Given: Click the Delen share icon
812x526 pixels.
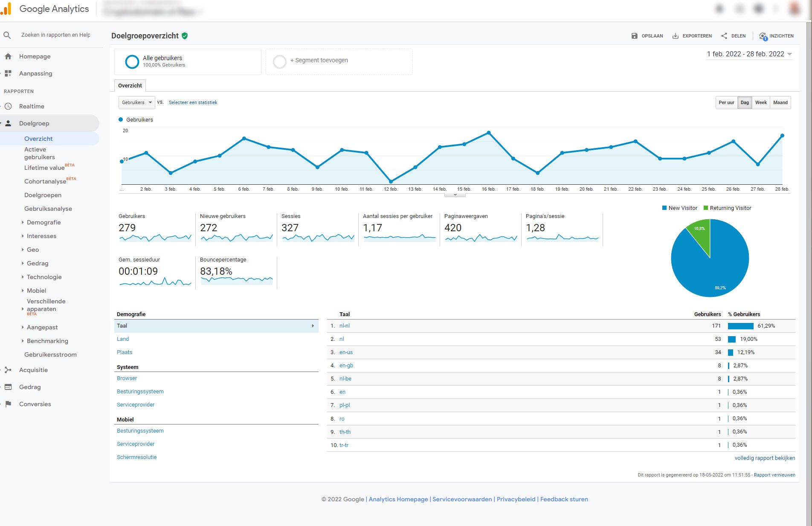Looking at the screenshot, I should [x=724, y=36].
